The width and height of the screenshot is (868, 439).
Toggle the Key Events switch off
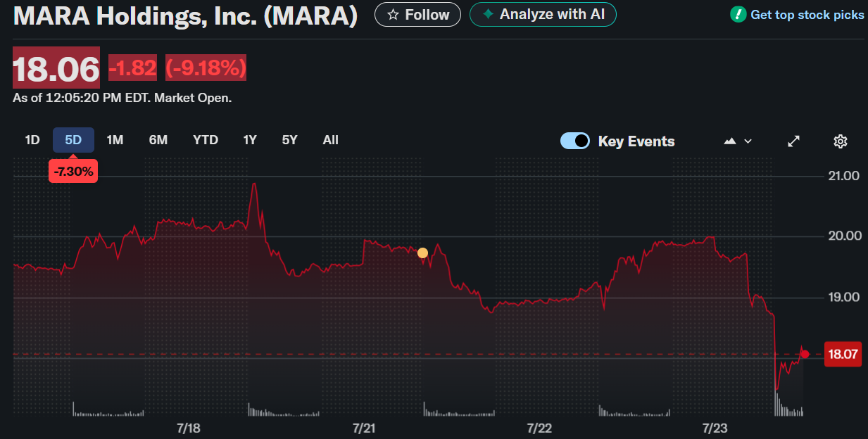[x=575, y=141]
